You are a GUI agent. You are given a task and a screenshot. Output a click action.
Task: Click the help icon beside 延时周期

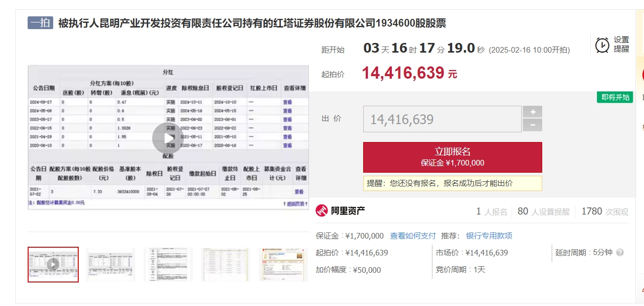pos(620,252)
